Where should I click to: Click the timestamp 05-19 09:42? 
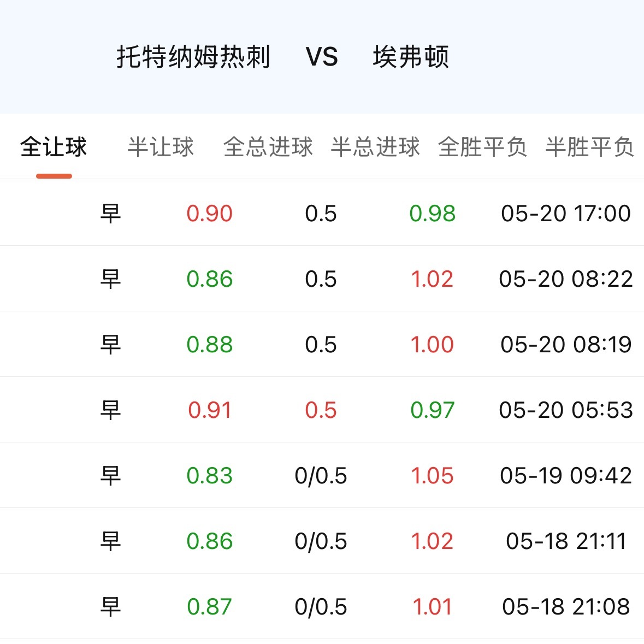pos(566,476)
